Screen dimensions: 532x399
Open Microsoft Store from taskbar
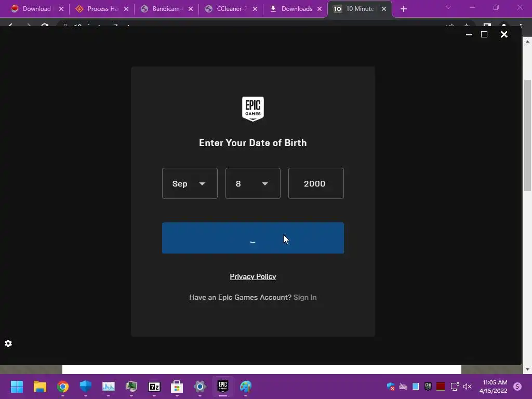click(x=177, y=387)
